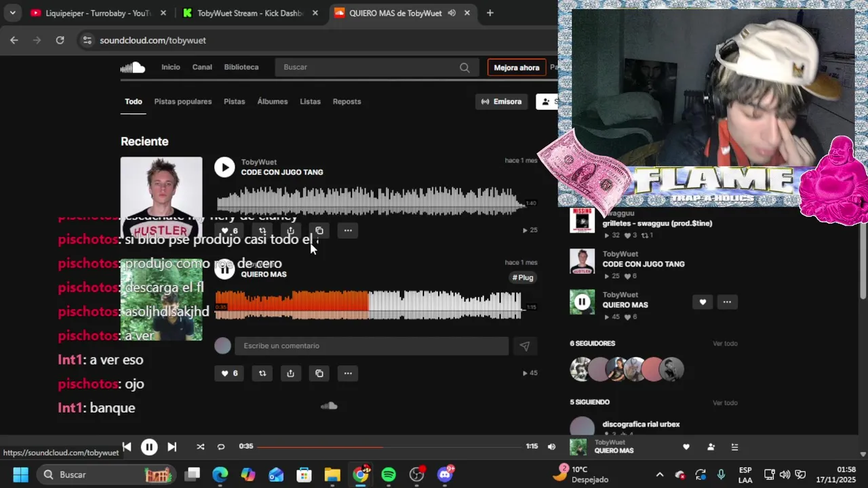Toggle shuffle in the player bar
Viewport: 868px width, 488px height.
tap(200, 447)
